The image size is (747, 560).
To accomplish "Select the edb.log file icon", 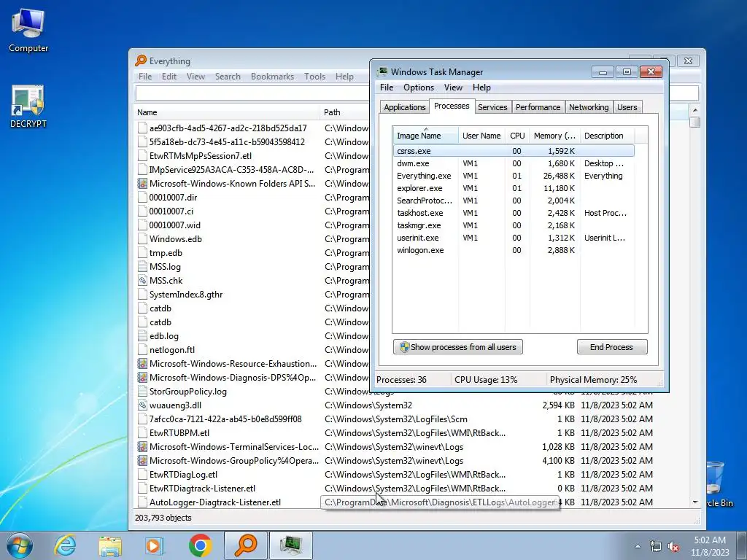I will [142, 336].
